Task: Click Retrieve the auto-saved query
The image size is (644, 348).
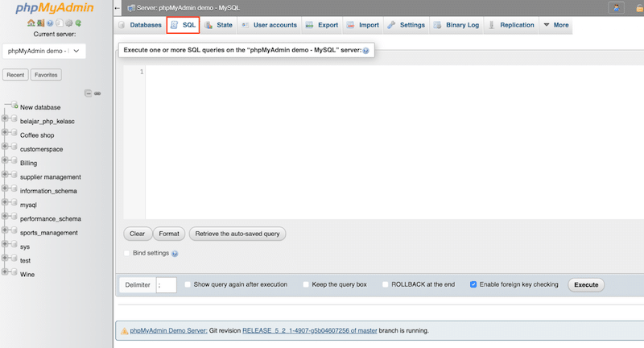Action: pyautogui.click(x=237, y=234)
